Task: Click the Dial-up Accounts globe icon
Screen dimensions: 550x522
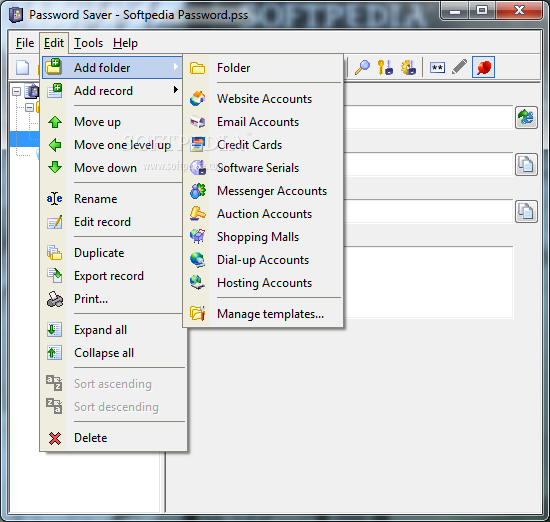Action: (x=197, y=260)
